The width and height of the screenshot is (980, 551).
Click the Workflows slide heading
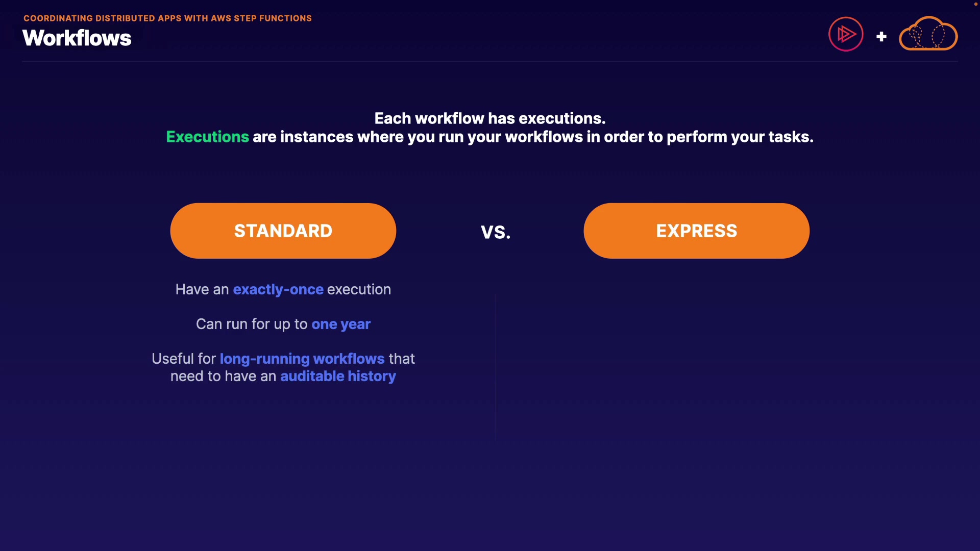click(x=77, y=38)
